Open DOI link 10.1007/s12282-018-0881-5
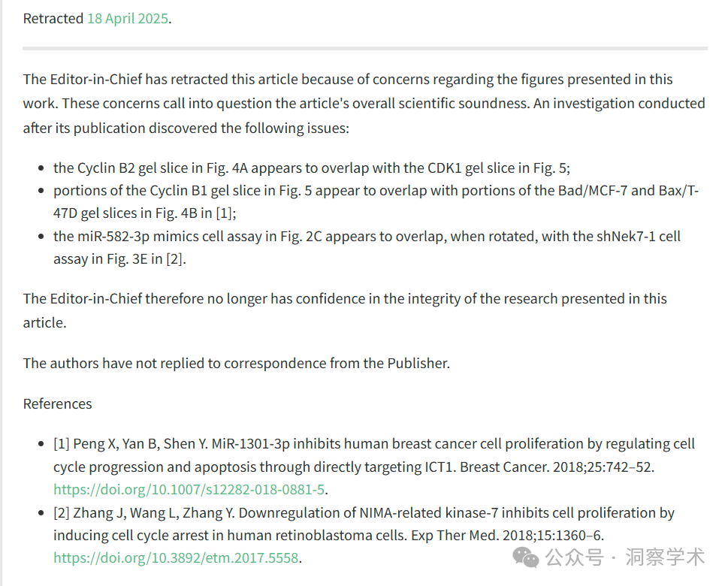This screenshot has height=586, width=728. pos(189,489)
